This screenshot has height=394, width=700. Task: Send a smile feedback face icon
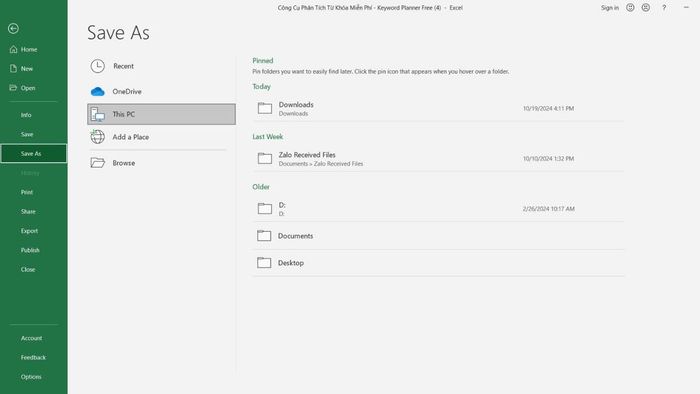(x=630, y=8)
